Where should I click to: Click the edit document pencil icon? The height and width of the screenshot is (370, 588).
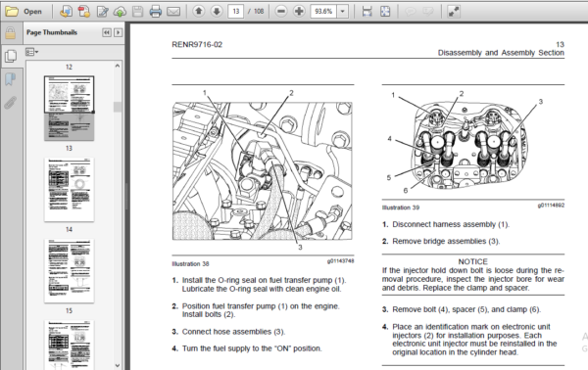tap(102, 12)
